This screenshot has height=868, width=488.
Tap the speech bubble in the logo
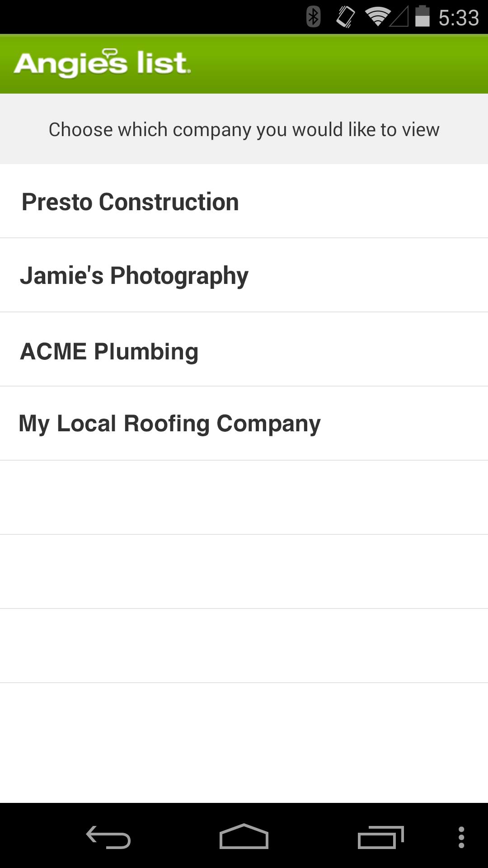110,53
